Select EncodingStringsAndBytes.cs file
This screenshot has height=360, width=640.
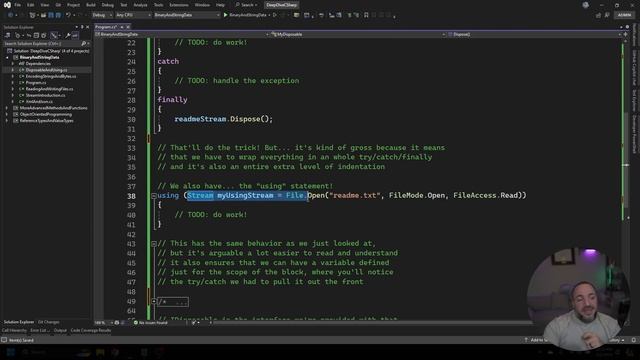51,76
